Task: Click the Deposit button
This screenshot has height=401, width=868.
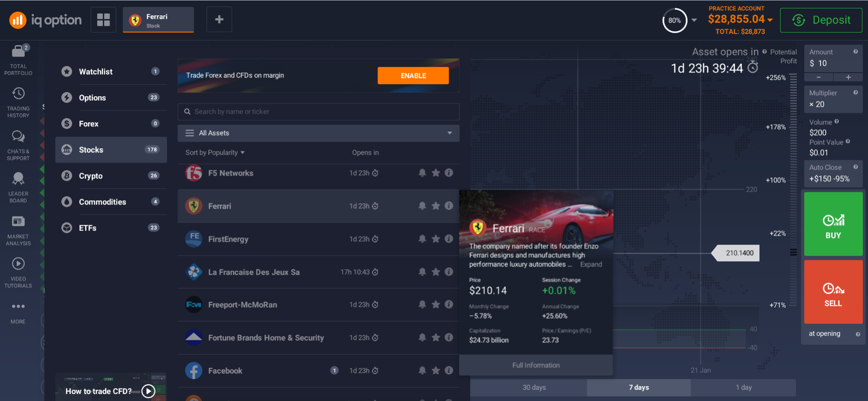Action: coord(821,20)
